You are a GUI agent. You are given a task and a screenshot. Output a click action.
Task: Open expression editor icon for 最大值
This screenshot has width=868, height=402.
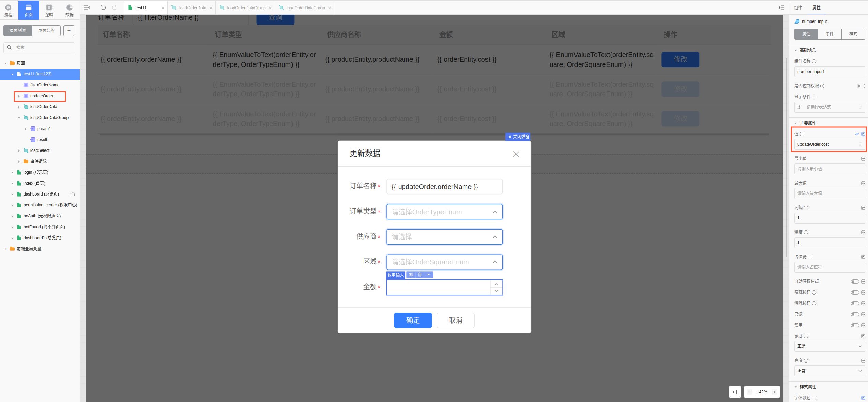pyautogui.click(x=863, y=183)
